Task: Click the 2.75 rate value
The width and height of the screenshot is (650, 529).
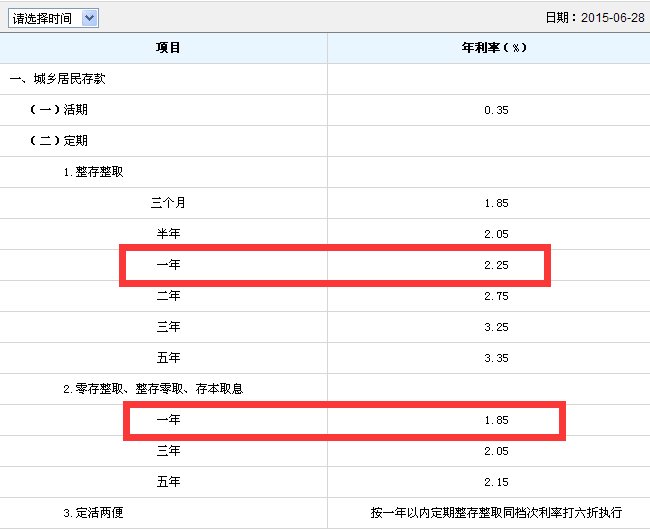Action: tap(496, 296)
